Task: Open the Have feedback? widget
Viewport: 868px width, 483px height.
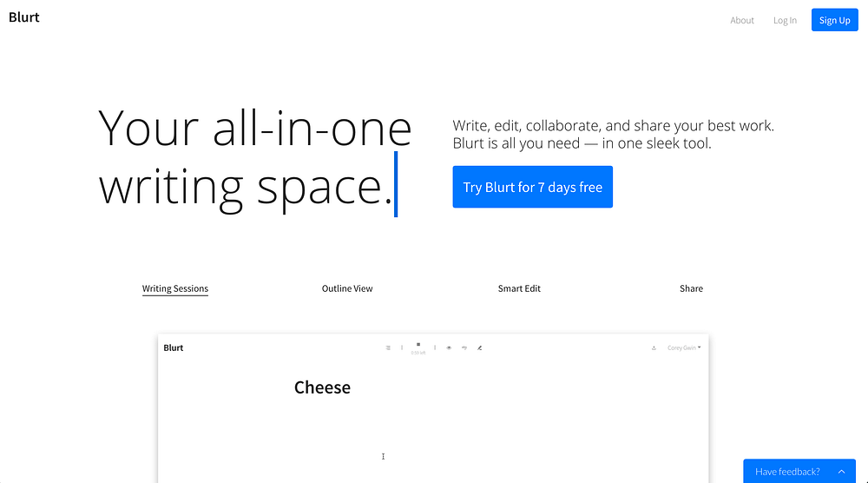Action: click(787, 472)
